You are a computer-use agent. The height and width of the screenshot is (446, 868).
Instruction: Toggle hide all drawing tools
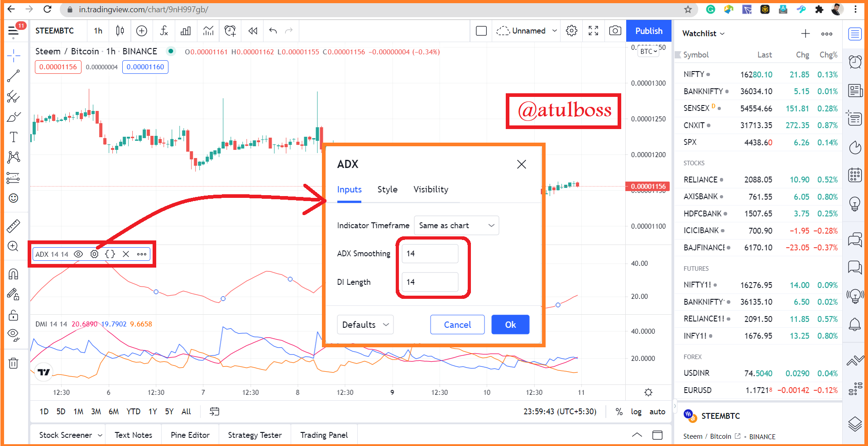pyautogui.click(x=14, y=335)
